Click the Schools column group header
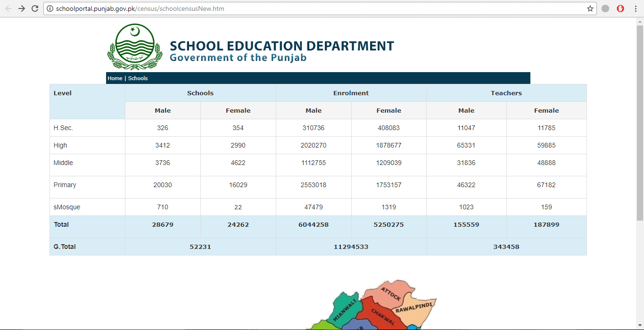This screenshot has height=330, width=644. coord(200,93)
